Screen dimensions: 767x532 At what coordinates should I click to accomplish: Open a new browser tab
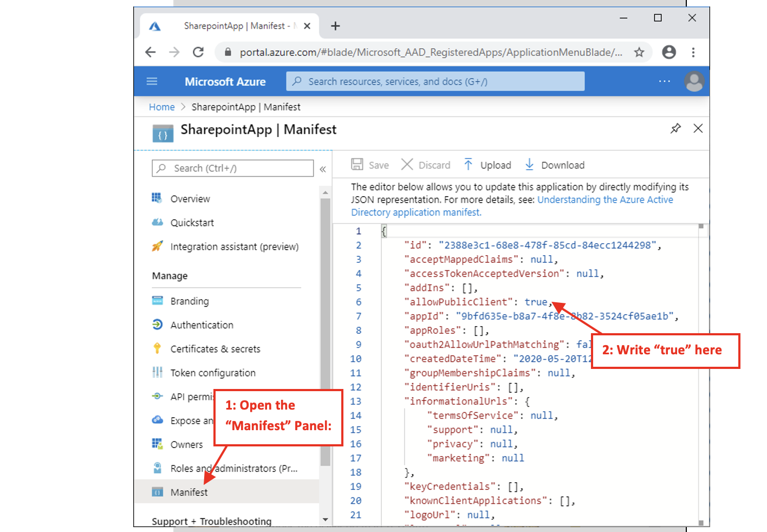click(335, 26)
